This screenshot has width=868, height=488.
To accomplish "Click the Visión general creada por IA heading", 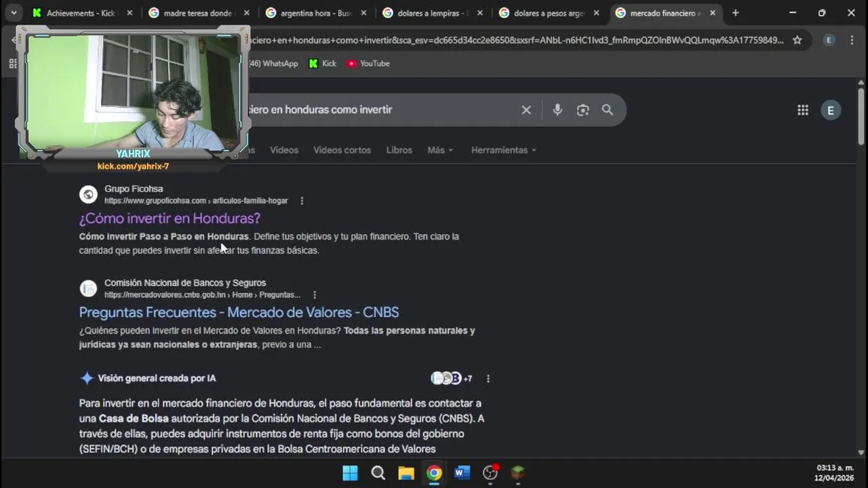I will point(157,378).
